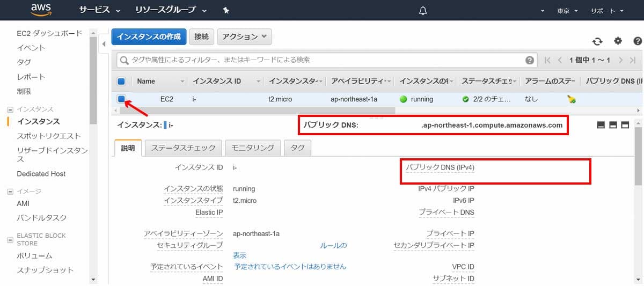Image resolution: width=644 pixels, height=286 pixels.
Task: Open スナップショット in sidebar
Action: click(x=45, y=270)
